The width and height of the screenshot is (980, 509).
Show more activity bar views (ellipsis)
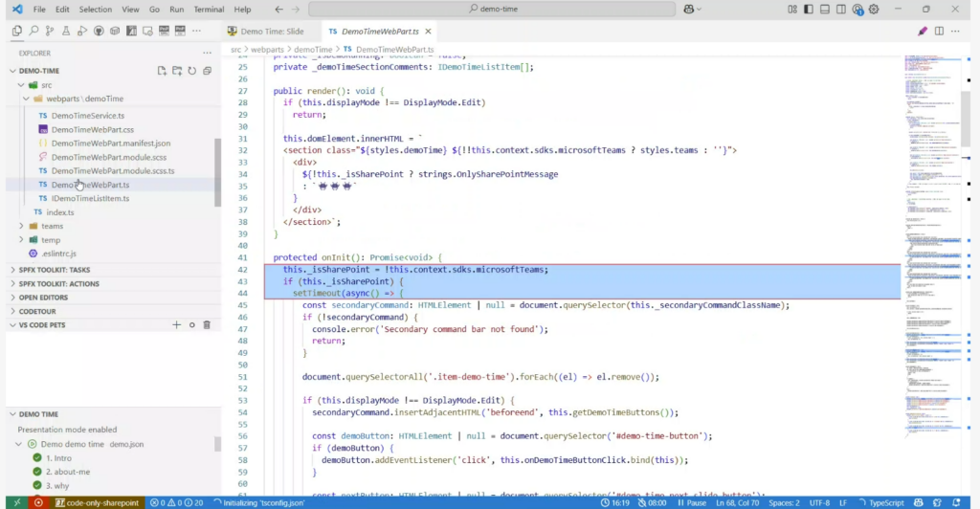tap(197, 31)
